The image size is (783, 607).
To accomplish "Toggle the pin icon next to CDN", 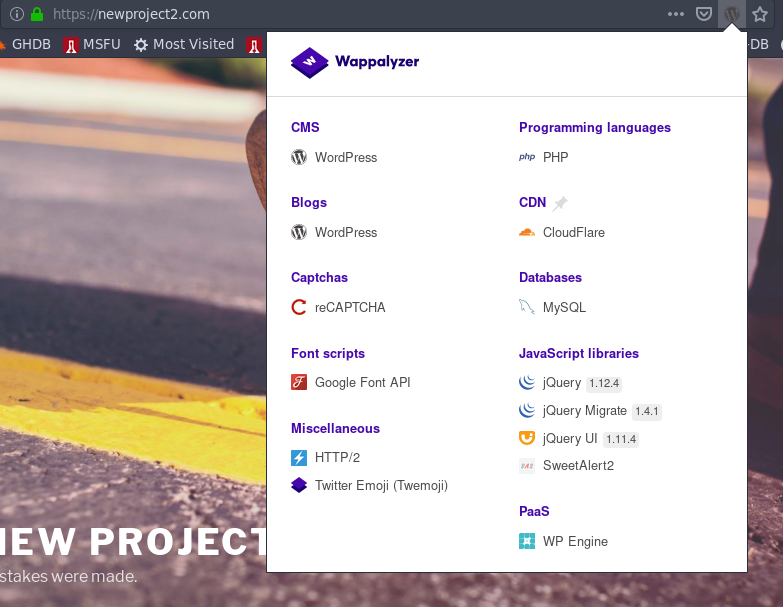I will (560, 203).
